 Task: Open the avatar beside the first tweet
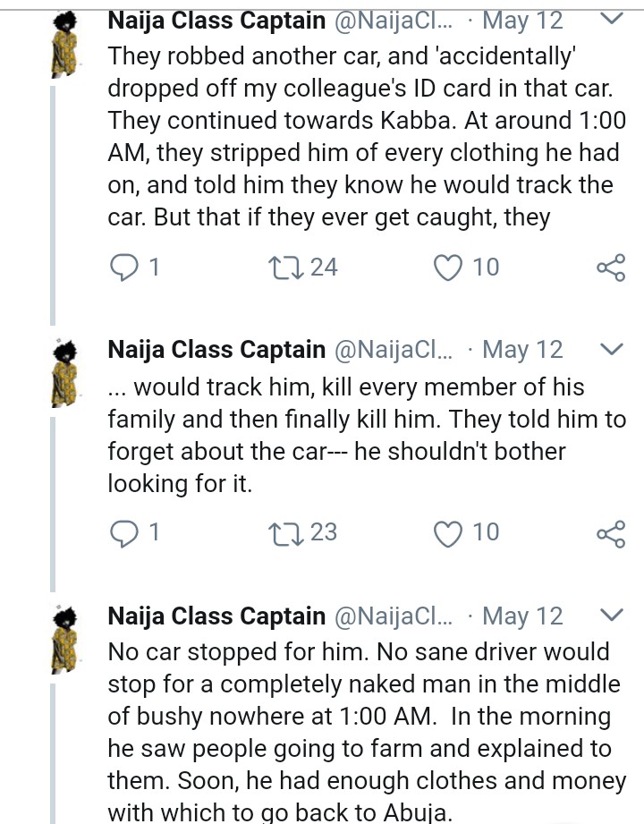click(64, 44)
